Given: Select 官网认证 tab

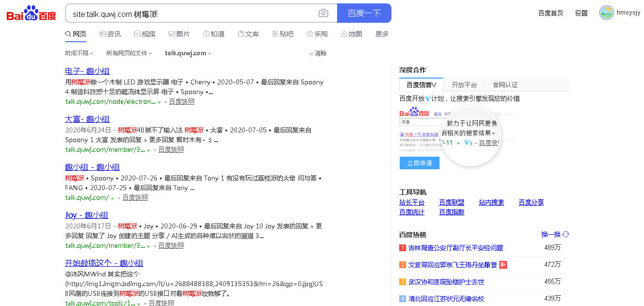Looking at the screenshot, I should click(x=505, y=84).
